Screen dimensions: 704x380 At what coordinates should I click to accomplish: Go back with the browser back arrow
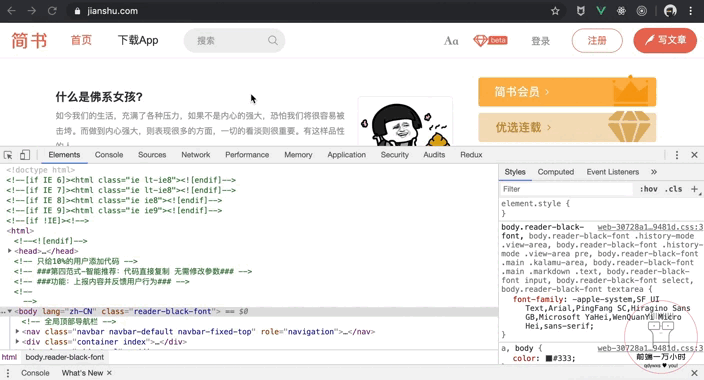pyautogui.click(x=11, y=11)
